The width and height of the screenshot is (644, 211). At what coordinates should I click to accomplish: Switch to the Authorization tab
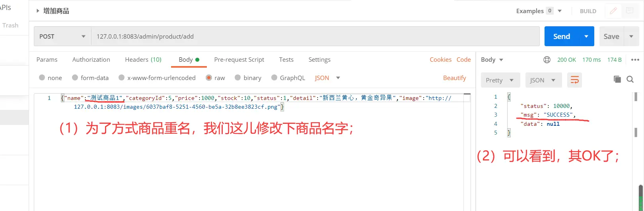pyautogui.click(x=91, y=59)
